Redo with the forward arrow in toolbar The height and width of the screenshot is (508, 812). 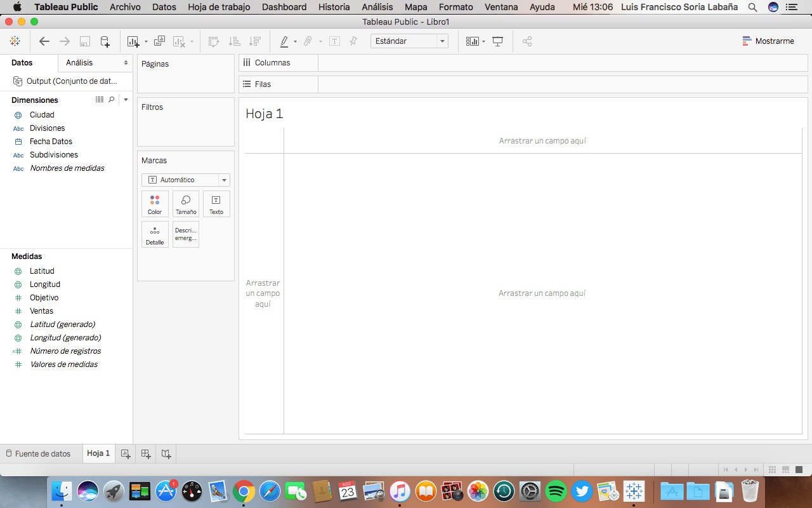point(65,41)
